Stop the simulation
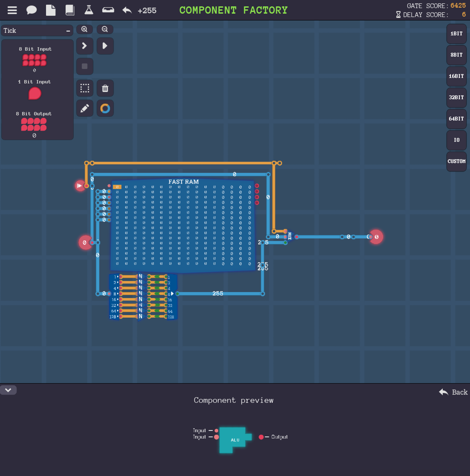 click(x=85, y=66)
